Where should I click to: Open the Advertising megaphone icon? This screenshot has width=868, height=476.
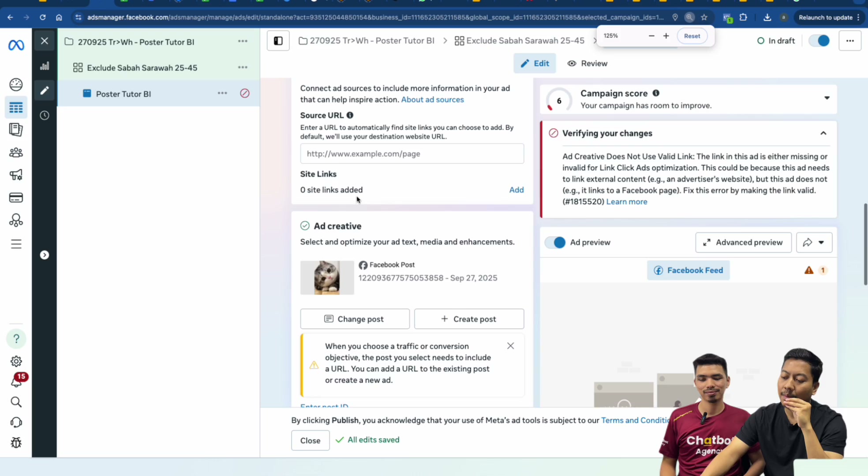click(x=16, y=175)
